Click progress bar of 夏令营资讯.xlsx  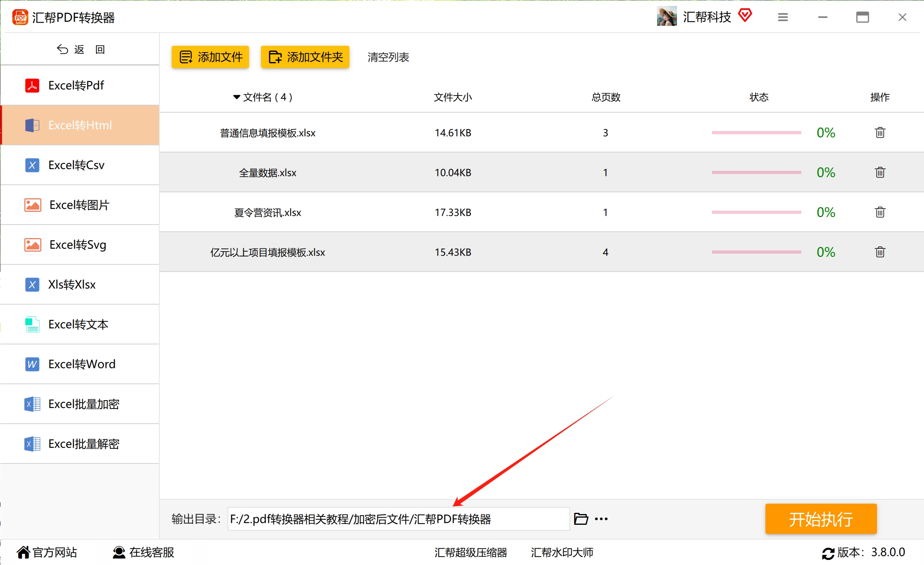coord(756,212)
